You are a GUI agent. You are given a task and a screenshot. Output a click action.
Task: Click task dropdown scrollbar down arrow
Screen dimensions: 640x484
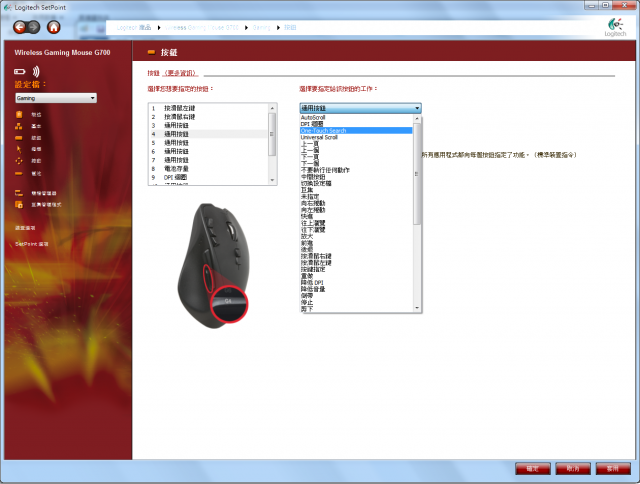[x=417, y=308]
